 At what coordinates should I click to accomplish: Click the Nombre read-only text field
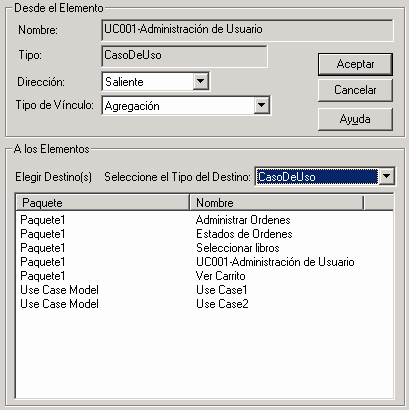(247, 30)
